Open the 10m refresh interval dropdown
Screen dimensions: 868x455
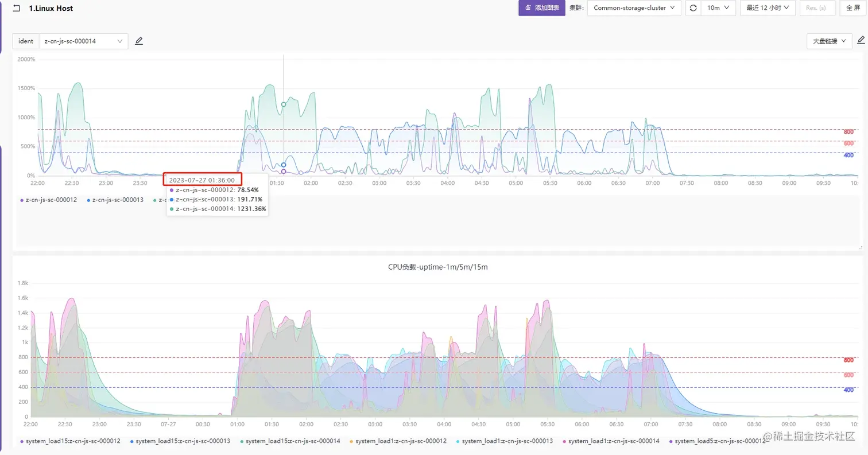tap(718, 8)
